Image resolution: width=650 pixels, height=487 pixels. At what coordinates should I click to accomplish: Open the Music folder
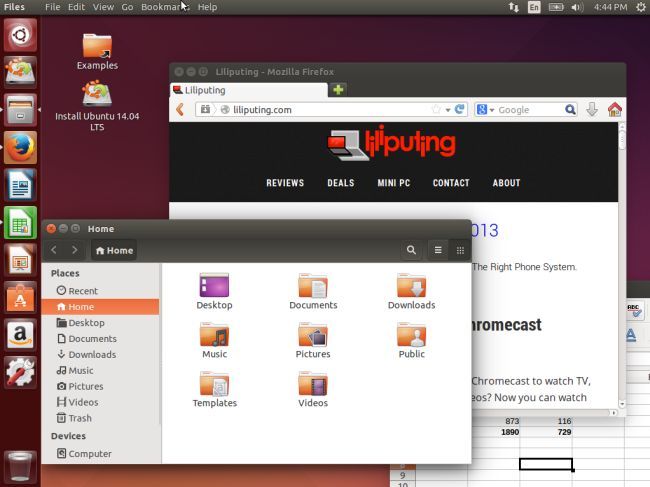pos(214,336)
